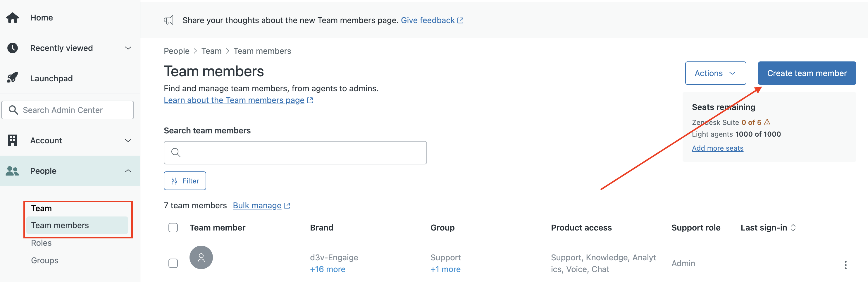This screenshot has width=868, height=282.
Task: Open the three-dot menu for the Admin row
Action: (x=845, y=265)
